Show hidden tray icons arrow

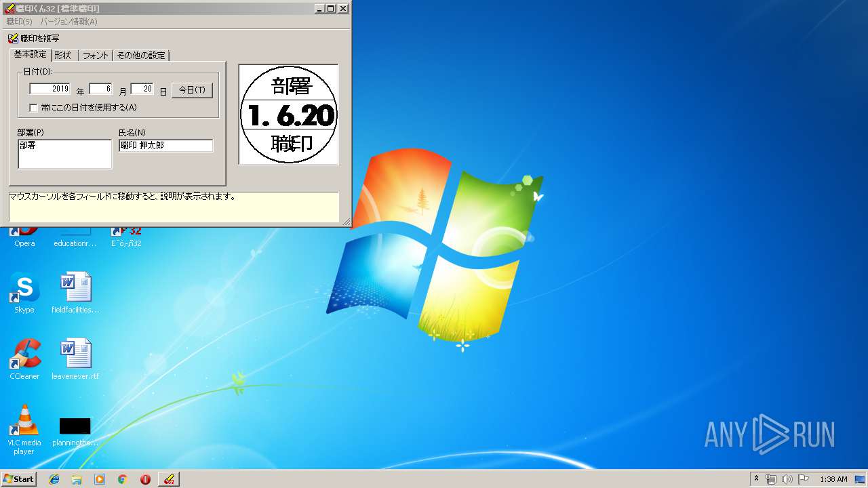[x=756, y=479]
